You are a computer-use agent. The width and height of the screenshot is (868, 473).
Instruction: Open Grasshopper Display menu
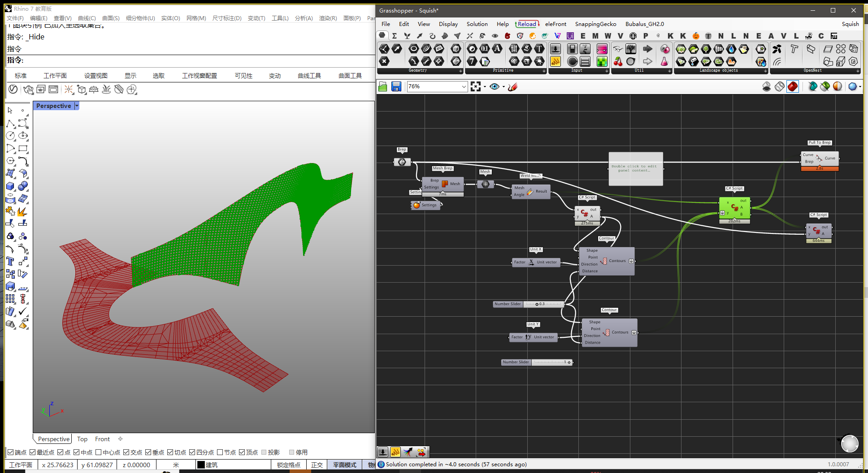pos(448,24)
